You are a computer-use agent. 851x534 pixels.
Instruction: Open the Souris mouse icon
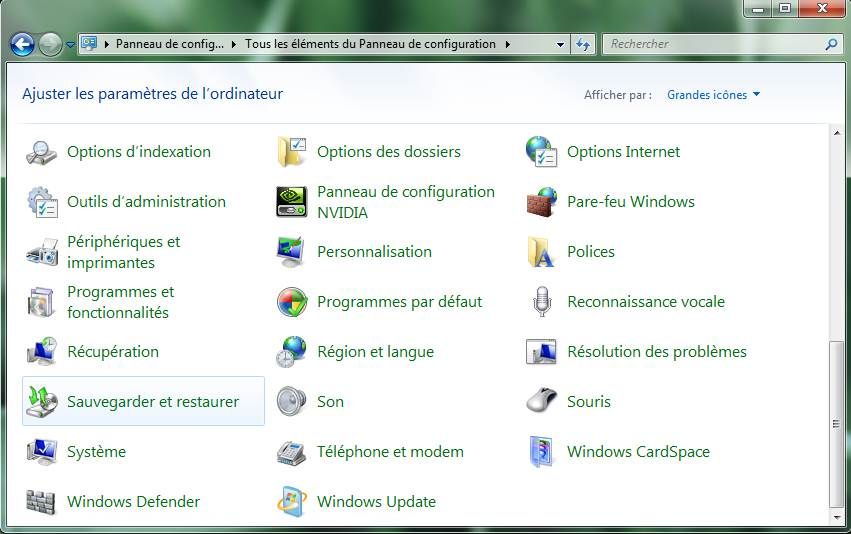click(x=541, y=402)
